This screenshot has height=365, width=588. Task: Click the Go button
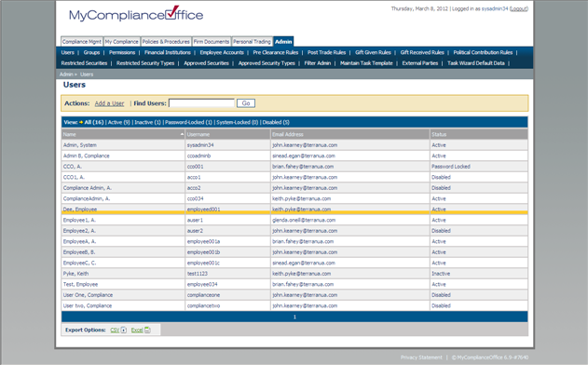click(246, 103)
